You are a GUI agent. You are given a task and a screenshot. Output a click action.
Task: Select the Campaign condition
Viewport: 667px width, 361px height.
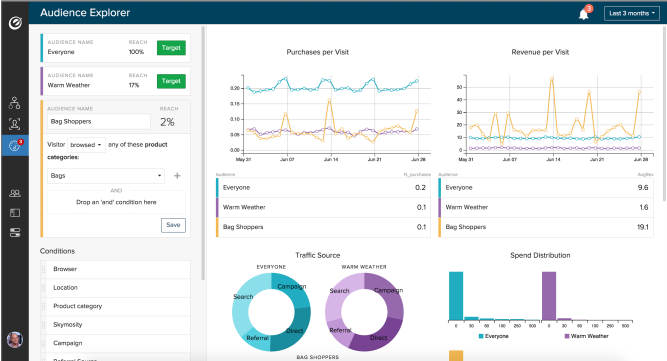(115, 343)
